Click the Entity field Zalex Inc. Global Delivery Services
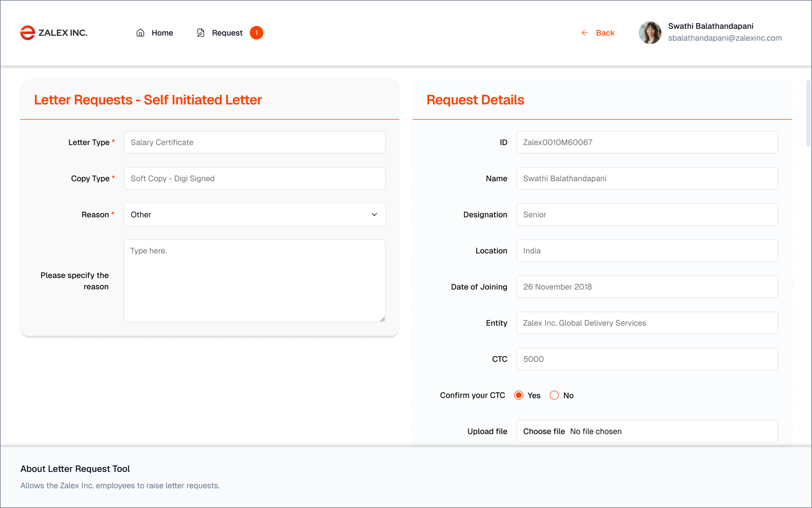 [x=647, y=323]
